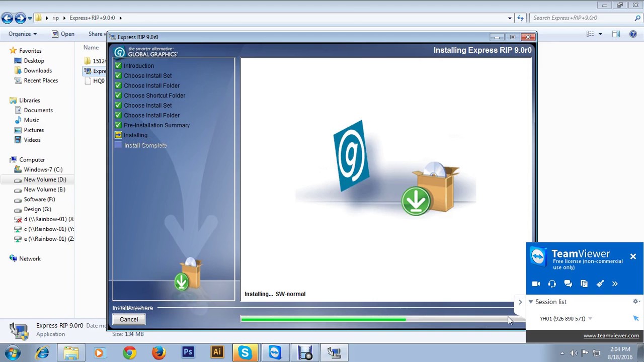Expand the arrow after the Express+RIP+9.0r0 breadcrumb
Screen dimensions: 644x362
(120, 18)
